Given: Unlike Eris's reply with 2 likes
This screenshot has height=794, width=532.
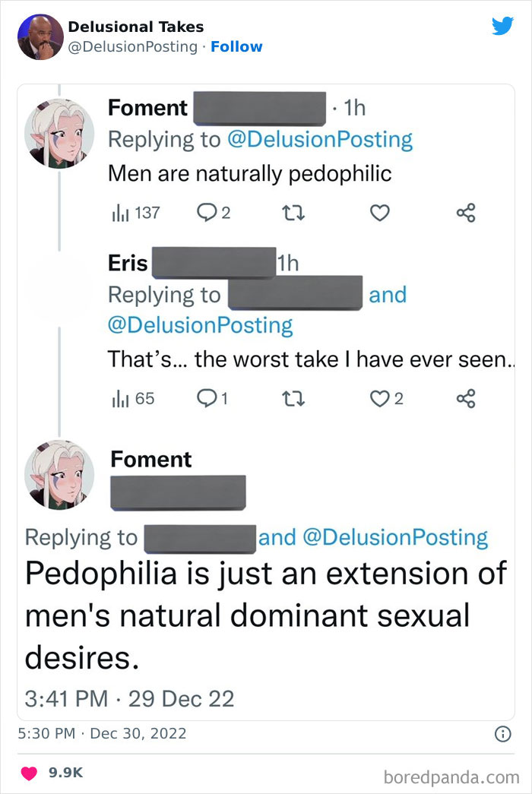Looking at the screenshot, I should pyautogui.click(x=377, y=398).
